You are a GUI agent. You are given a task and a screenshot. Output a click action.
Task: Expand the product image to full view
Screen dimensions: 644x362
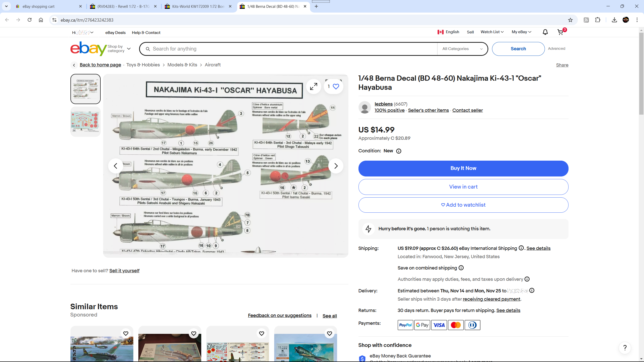[313, 86]
